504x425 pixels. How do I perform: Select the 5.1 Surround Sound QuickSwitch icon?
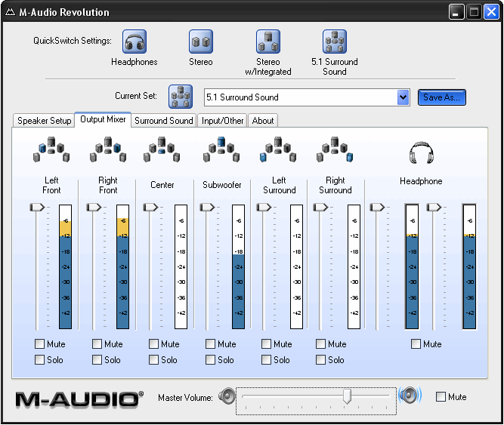[x=335, y=42]
